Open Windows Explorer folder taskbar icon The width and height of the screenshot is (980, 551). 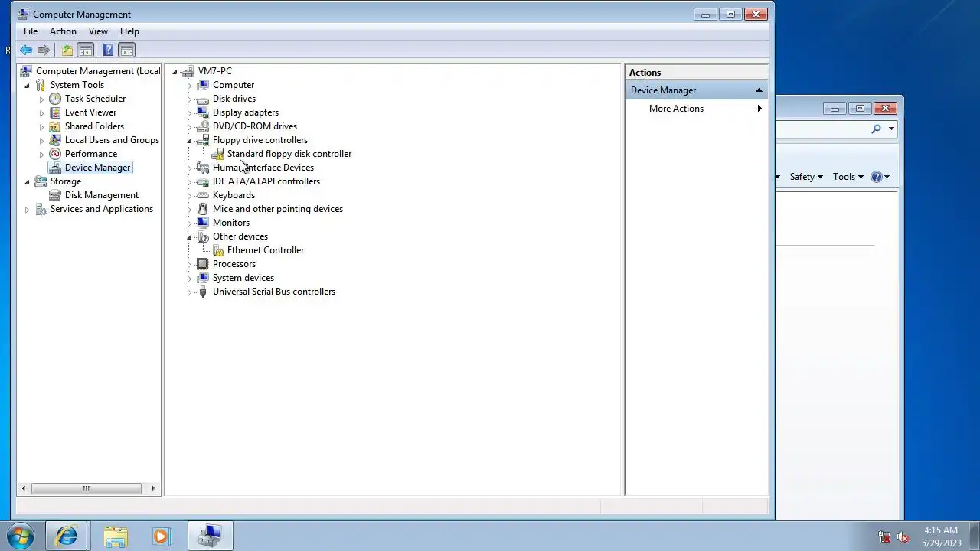tap(116, 536)
